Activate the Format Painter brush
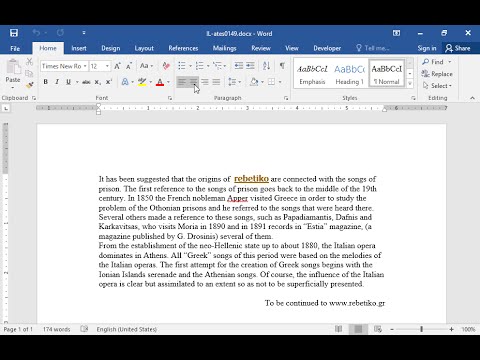The height and width of the screenshot is (360, 480). click(x=29, y=85)
